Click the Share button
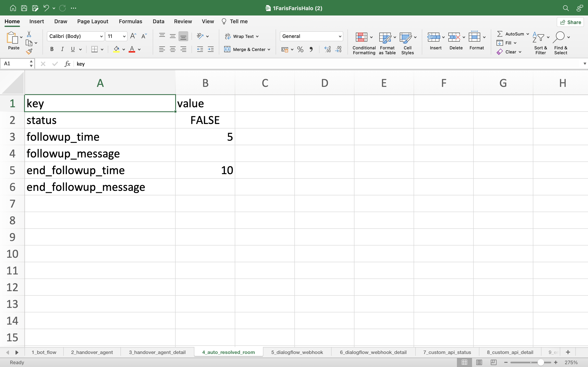 (570, 22)
